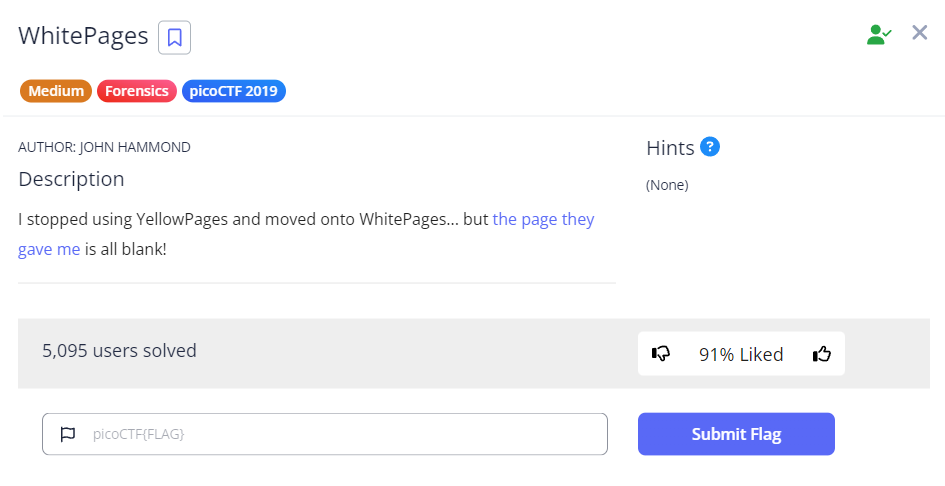
Task: Select the picoCTF 2019 tag
Action: point(234,91)
